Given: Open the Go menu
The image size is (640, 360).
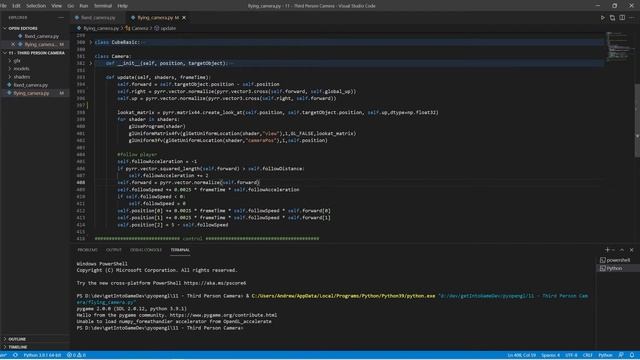Looking at the screenshot, I should click(x=71, y=6).
